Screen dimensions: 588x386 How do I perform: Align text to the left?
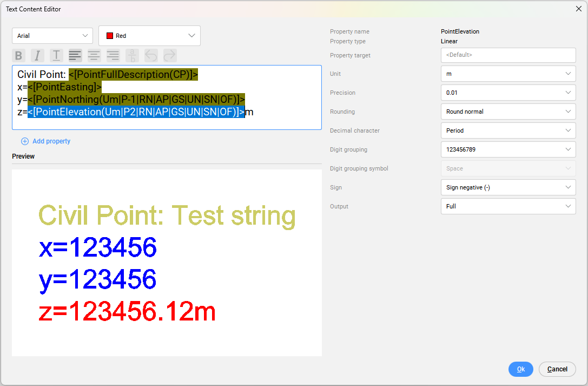point(75,55)
